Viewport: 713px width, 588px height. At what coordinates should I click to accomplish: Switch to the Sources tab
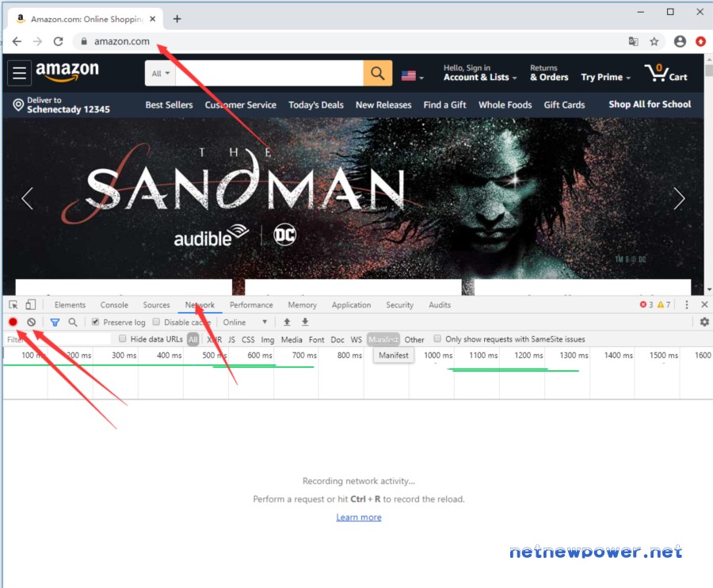pos(156,304)
